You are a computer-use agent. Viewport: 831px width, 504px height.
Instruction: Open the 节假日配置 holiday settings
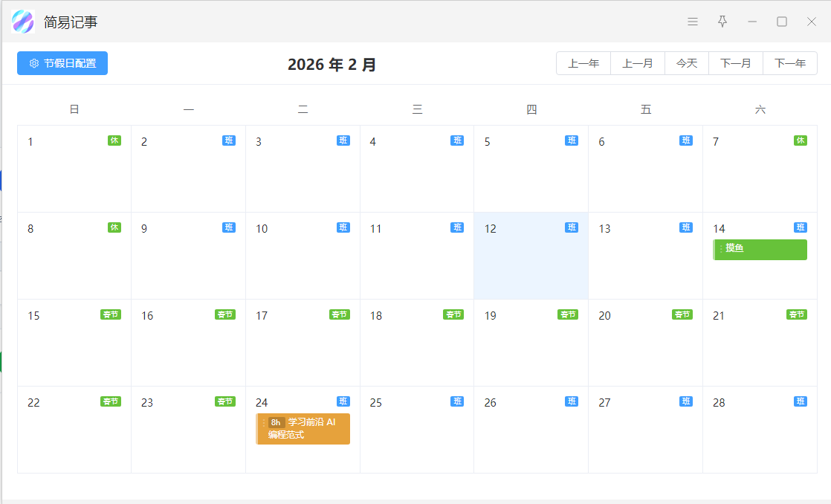pyautogui.click(x=62, y=63)
